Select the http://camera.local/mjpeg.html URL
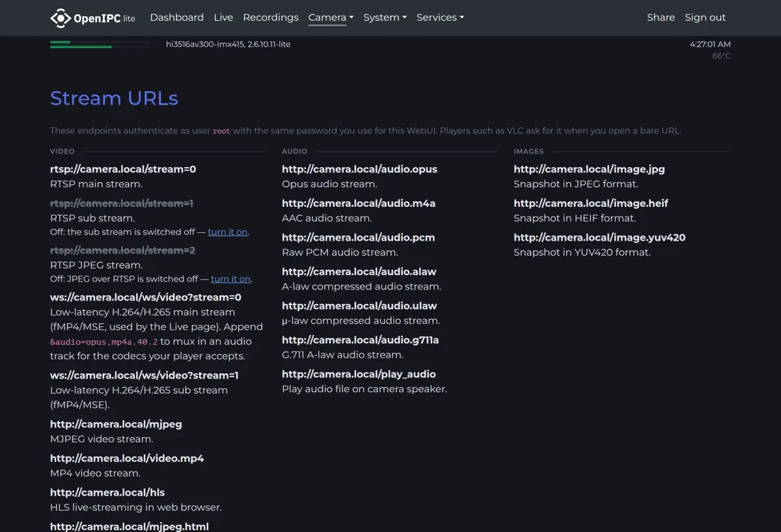 point(130,526)
